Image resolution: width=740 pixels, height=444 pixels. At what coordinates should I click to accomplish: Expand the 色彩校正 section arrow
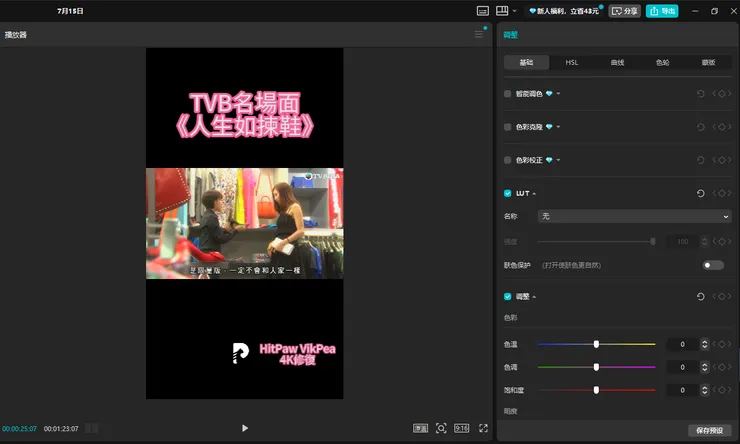pos(558,160)
